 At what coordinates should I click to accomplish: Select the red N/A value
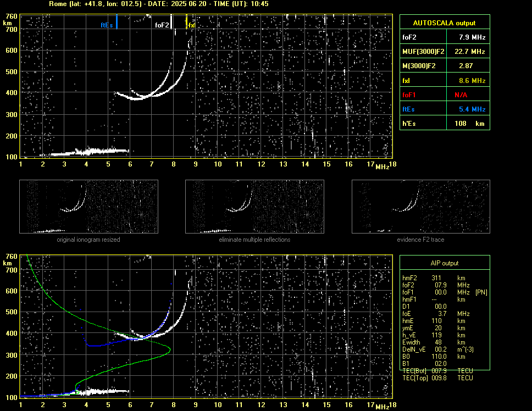tap(461, 95)
